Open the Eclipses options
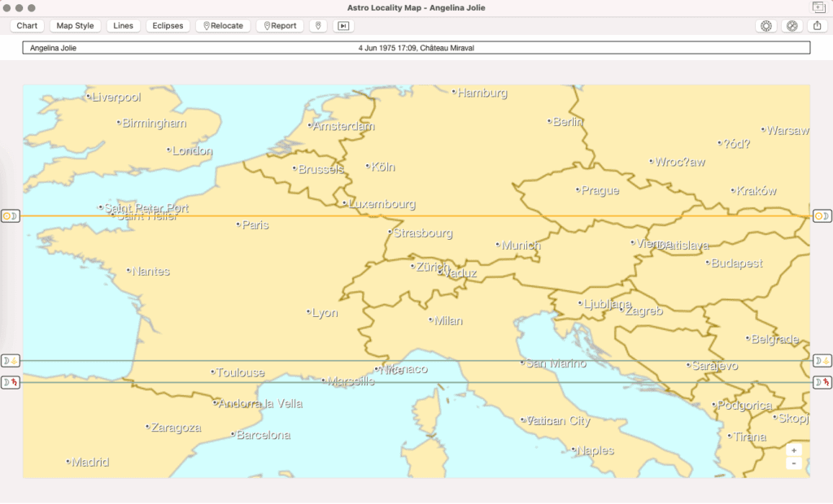The height and width of the screenshot is (504, 833). 168,26
